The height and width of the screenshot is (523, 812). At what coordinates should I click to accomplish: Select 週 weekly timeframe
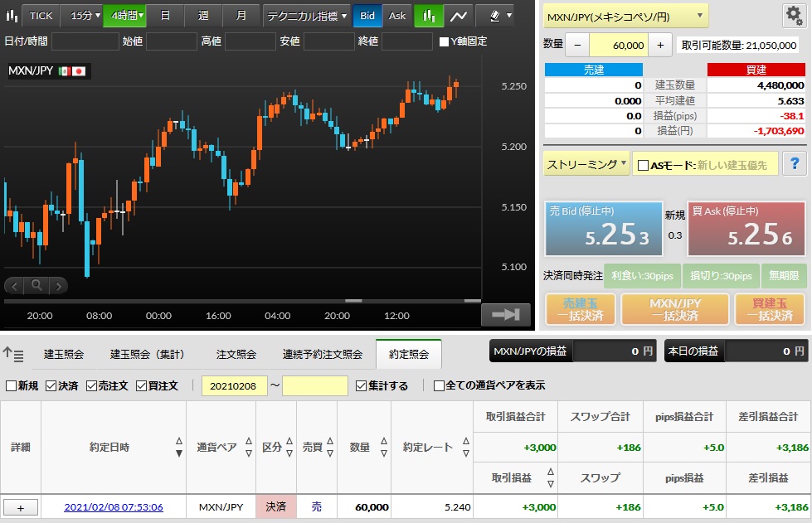[203, 16]
